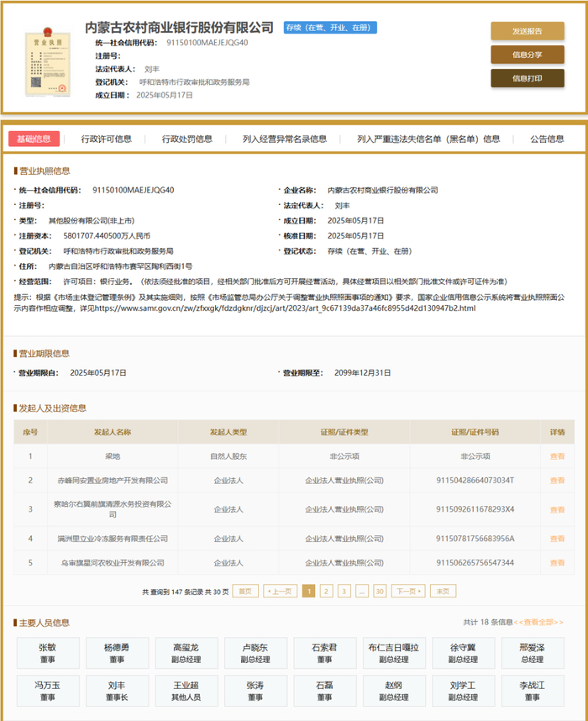Viewport: 588px width, 721px height.
Task: View details for 乌审旗星河农牧业开发有限公司
Action: pos(557,563)
